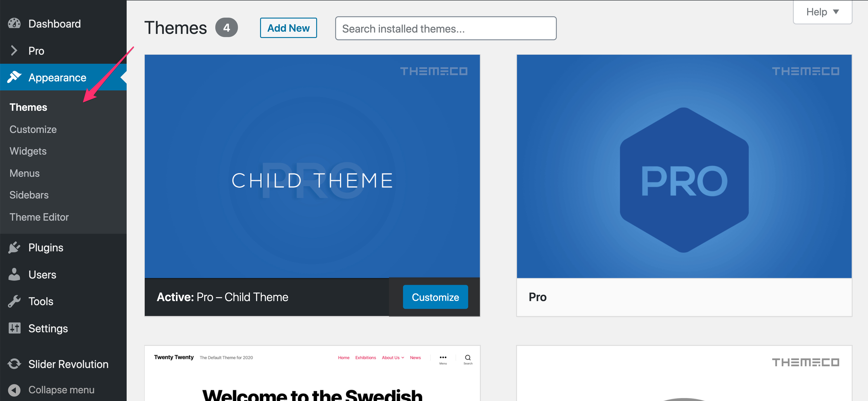Open Dashboard menu item
Viewport: 868px width, 401px height.
(63, 24)
